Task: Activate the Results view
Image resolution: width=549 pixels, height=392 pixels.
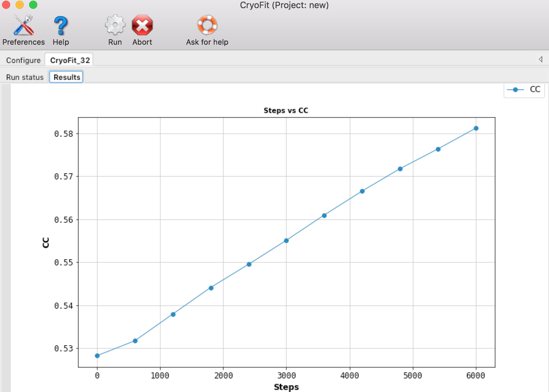Action: point(66,77)
